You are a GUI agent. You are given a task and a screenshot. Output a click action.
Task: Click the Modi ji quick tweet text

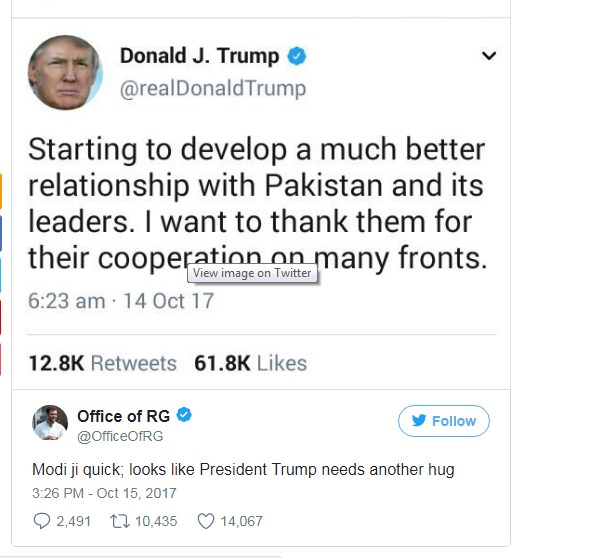point(243,469)
